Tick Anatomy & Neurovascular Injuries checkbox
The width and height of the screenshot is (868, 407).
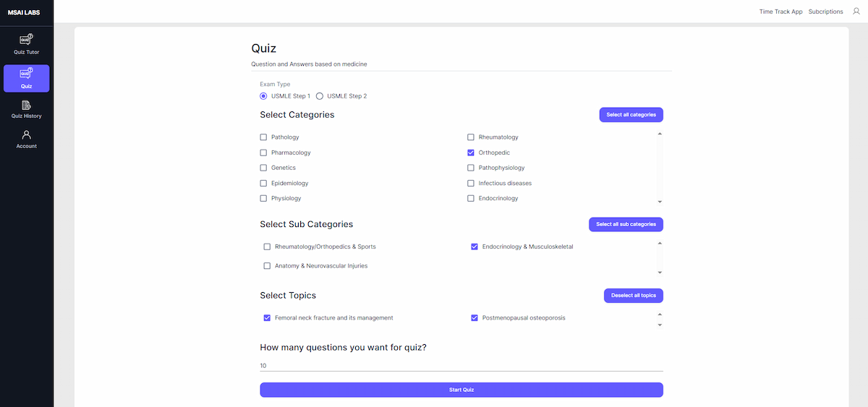click(267, 266)
